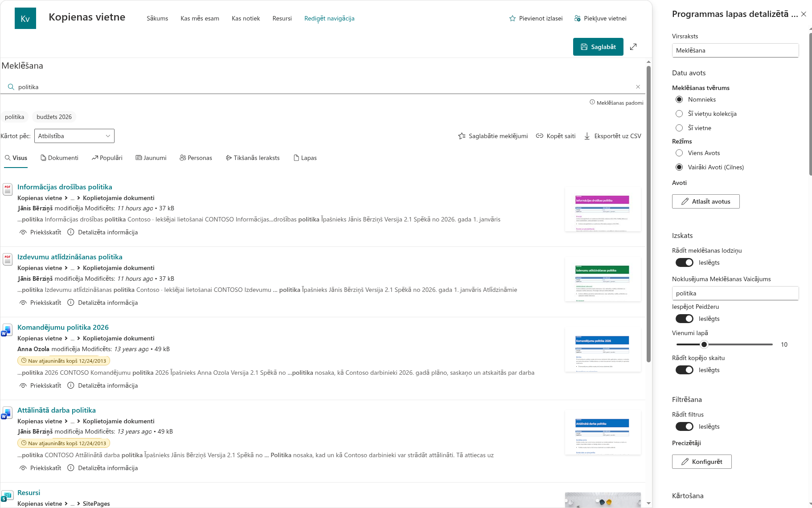Select the Šī vietne radio option
The height and width of the screenshot is (508, 812).
pyautogui.click(x=679, y=128)
